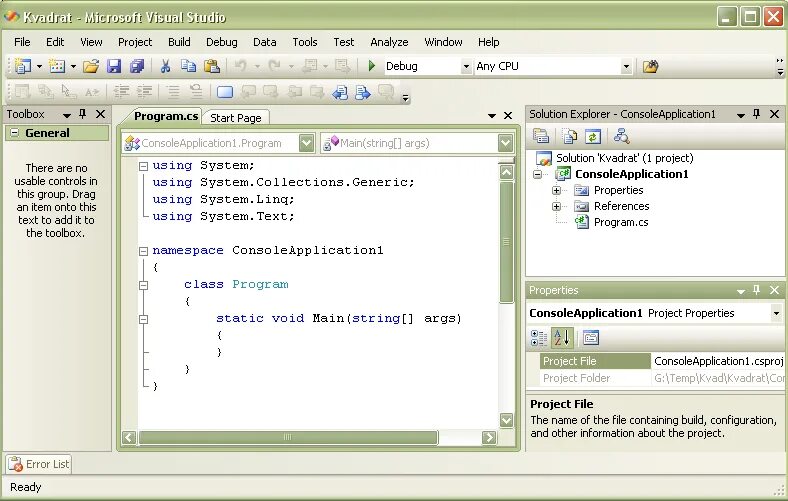This screenshot has height=501, width=788.
Task: Open the Error List tab
Action: click(39, 464)
